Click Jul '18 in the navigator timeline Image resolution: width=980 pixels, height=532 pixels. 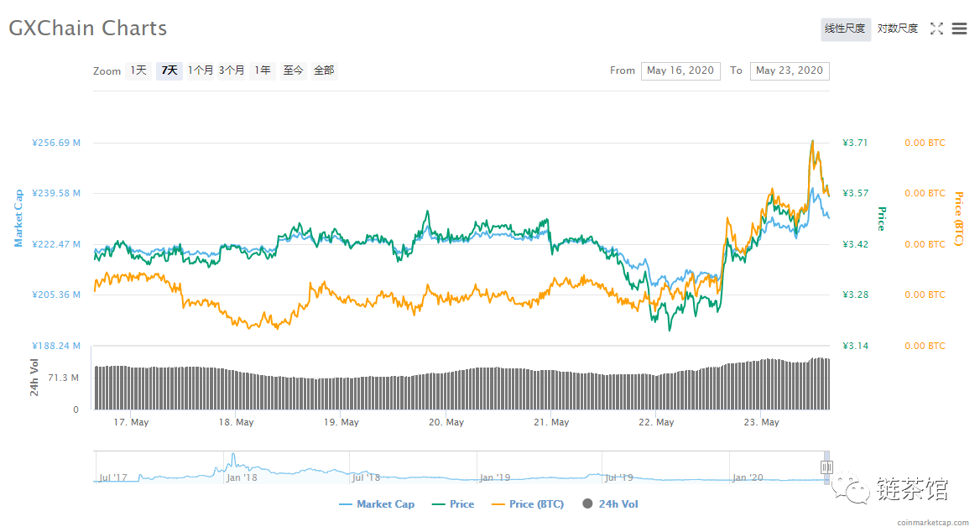(x=366, y=477)
